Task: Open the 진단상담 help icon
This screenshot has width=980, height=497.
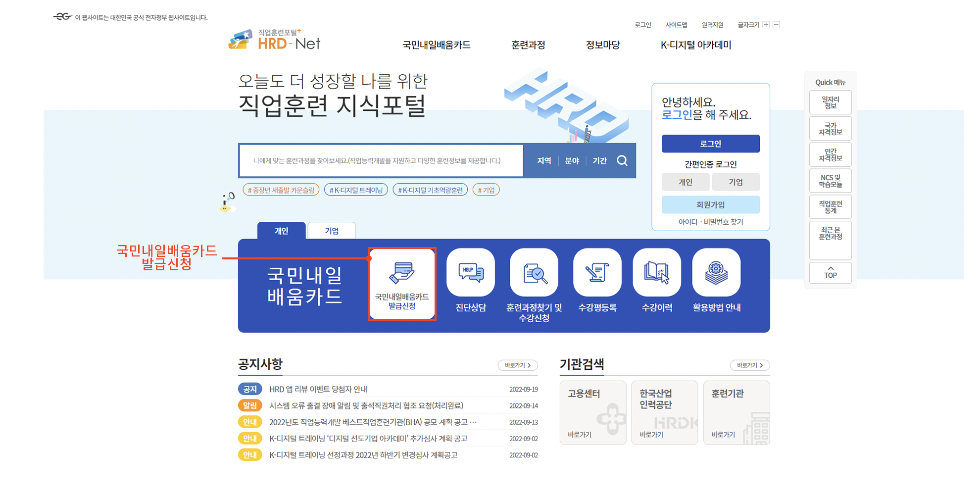Action: (x=471, y=272)
